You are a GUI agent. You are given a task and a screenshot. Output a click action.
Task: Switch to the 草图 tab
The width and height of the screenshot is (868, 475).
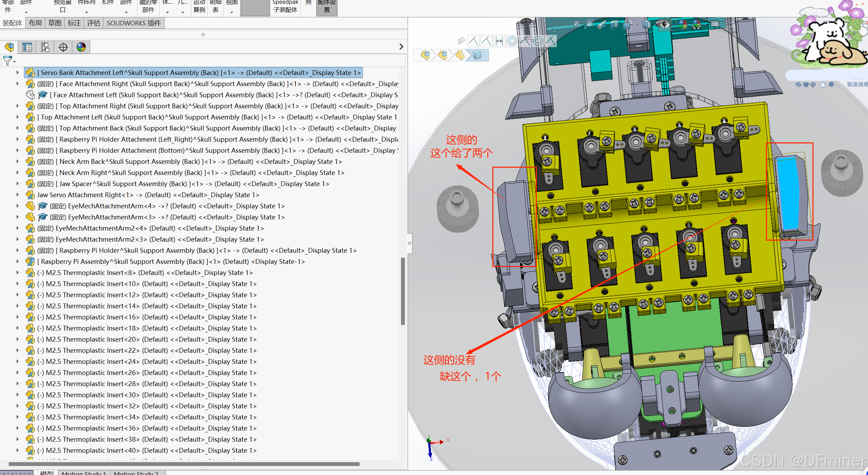pyautogui.click(x=55, y=23)
